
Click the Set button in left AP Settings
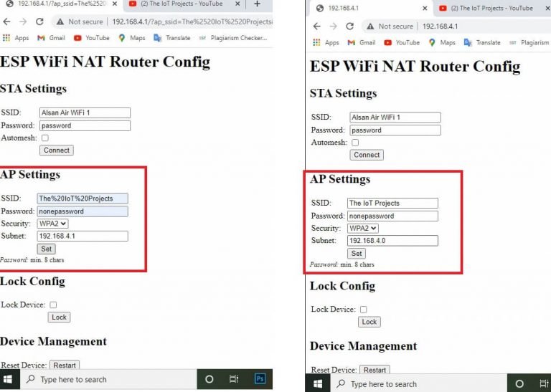47,249
